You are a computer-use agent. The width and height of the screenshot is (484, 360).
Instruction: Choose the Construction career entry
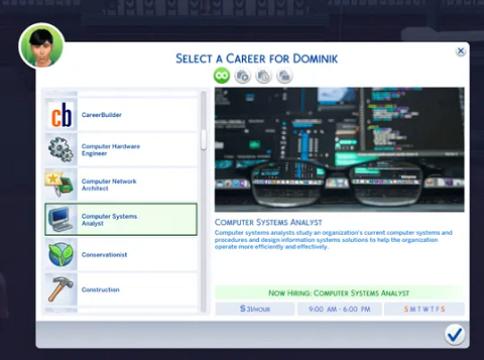[121, 289]
